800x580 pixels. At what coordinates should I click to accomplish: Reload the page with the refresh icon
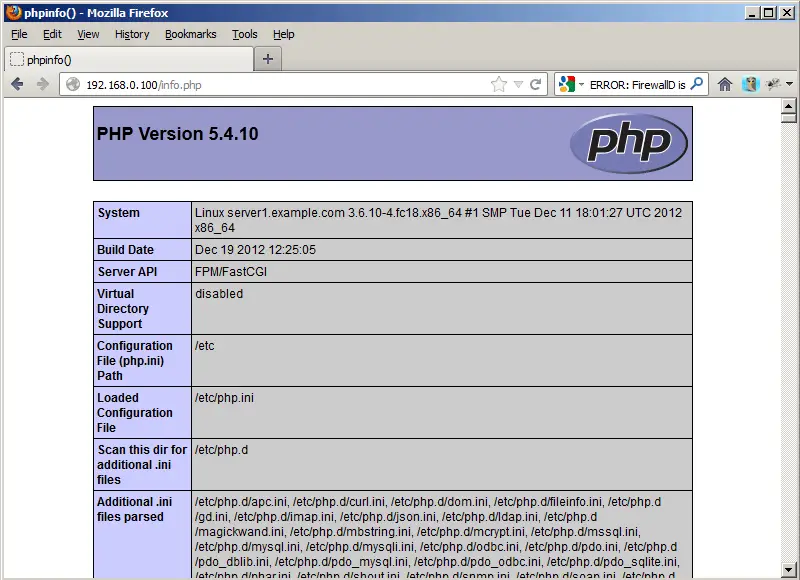(x=536, y=85)
